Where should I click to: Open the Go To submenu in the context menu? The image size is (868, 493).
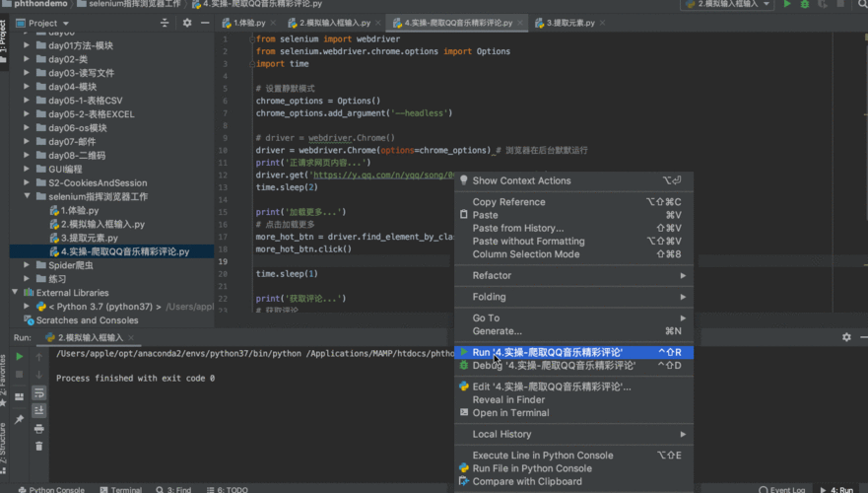point(573,317)
